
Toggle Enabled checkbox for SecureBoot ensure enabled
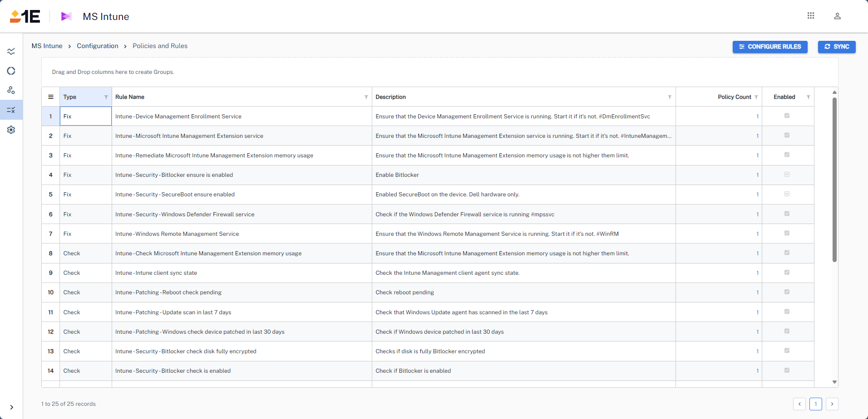coord(787,194)
